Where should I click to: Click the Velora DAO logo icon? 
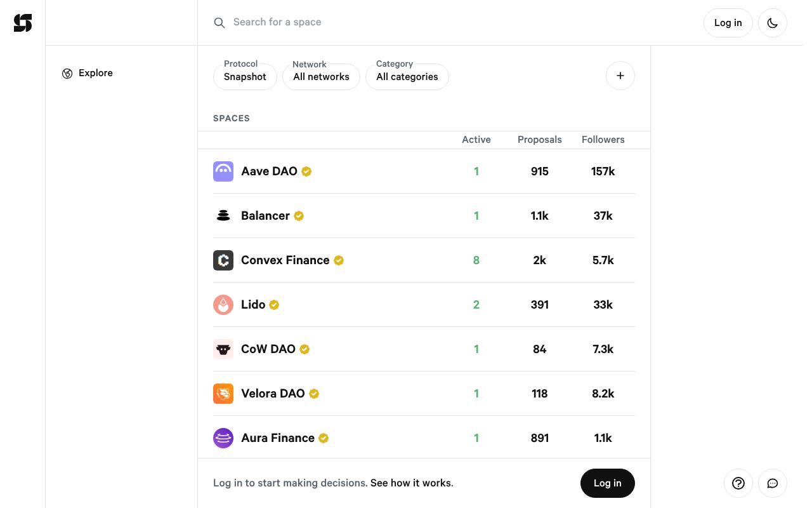(x=223, y=394)
